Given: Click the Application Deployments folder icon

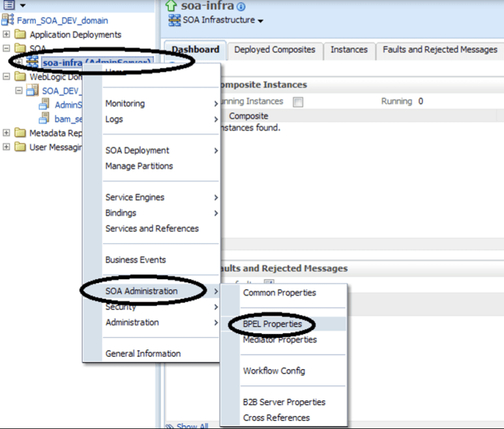Looking at the screenshot, I should pos(20,35).
